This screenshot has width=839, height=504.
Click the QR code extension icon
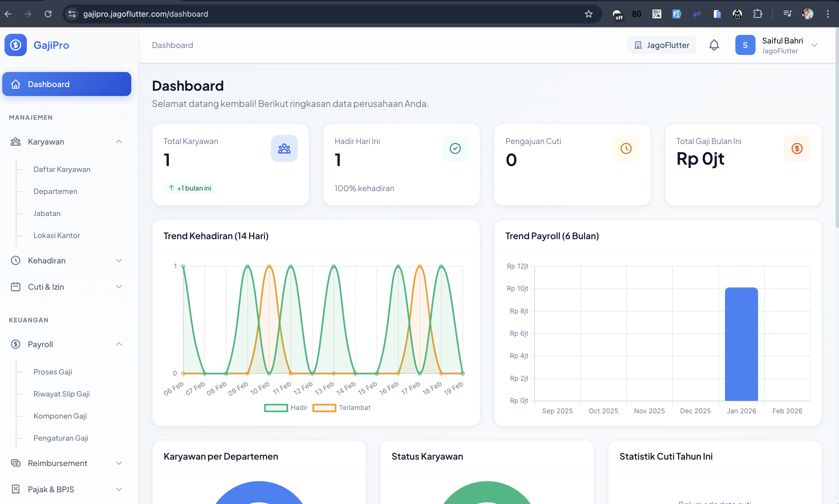657,14
